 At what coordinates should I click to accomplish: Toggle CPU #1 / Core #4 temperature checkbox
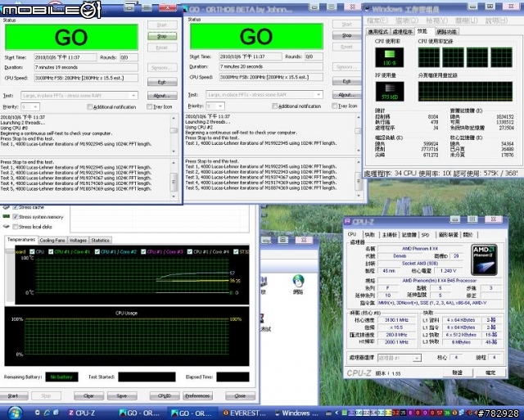190,251
